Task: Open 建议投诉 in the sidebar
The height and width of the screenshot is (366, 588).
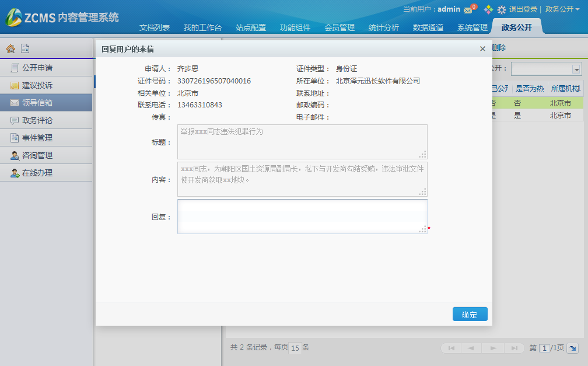Action: [x=37, y=85]
